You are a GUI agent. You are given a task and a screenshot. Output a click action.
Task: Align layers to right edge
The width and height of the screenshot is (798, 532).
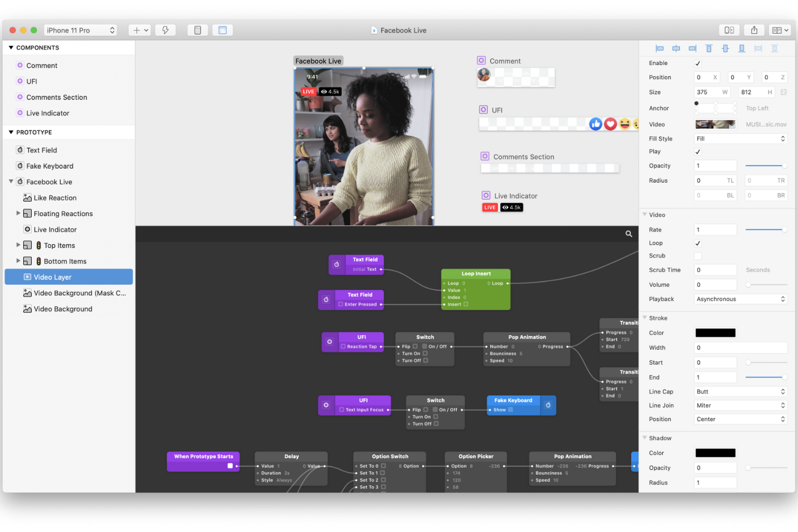click(692, 49)
